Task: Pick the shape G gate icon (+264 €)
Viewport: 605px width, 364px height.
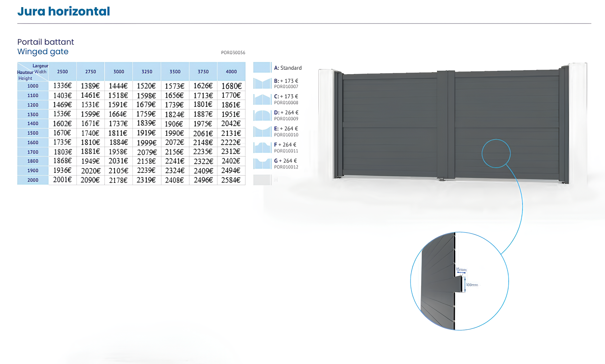Action: tap(262, 164)
